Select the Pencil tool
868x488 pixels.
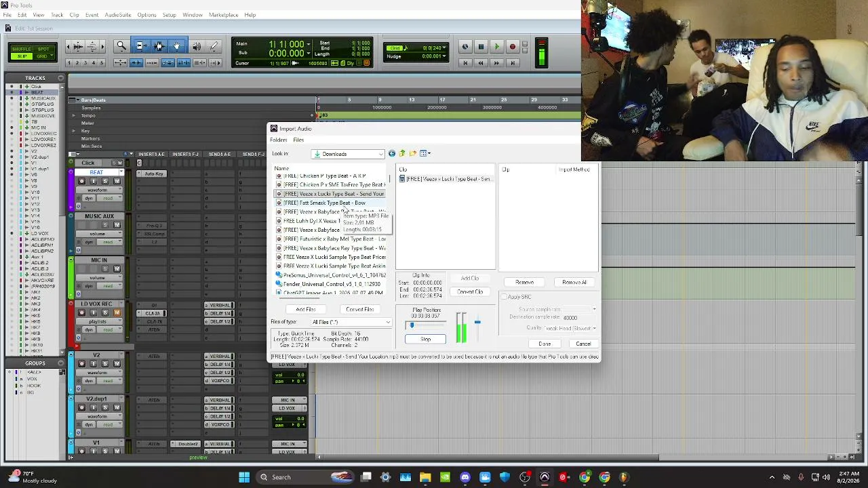[x=214, y=46]
